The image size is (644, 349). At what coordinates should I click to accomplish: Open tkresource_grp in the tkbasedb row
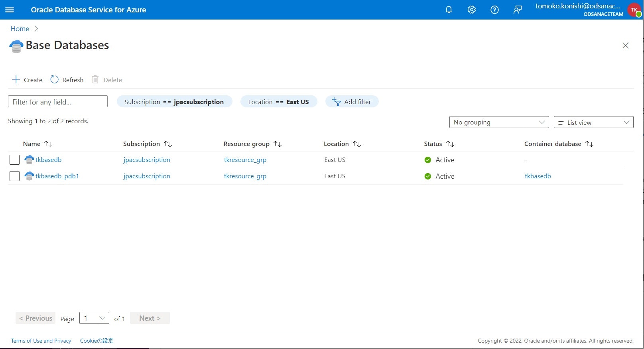point(245,160)
